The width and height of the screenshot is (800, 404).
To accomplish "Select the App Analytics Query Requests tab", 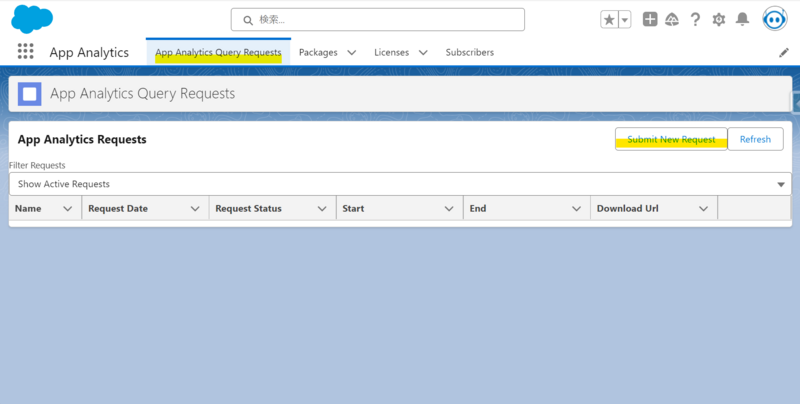I will point(218,52).
